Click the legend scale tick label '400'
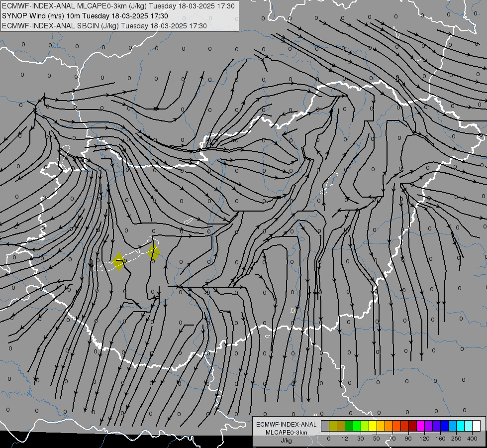Image resolution: width=487 pixels, height=448 pixels. (x=472, y=439)
